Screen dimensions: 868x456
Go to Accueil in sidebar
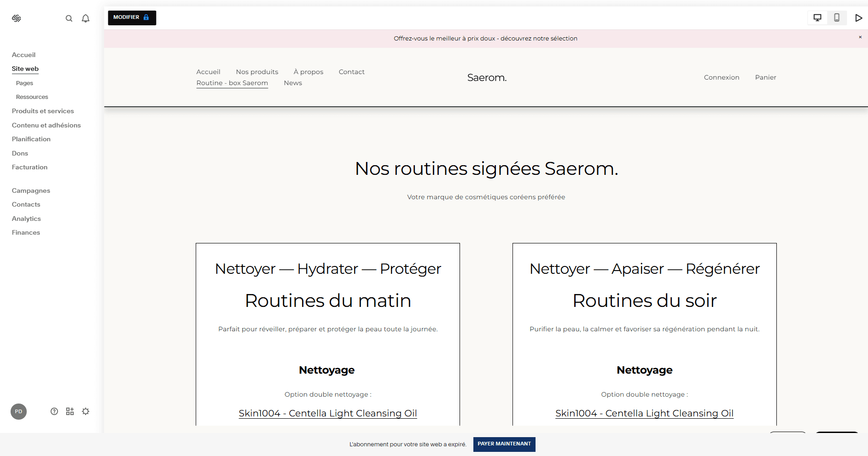(x=23, y=55)
